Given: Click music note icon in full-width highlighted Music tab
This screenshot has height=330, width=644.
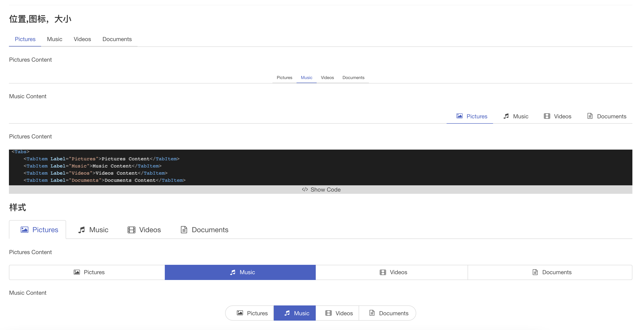Looking at the screenshot, I should (232, 272).
